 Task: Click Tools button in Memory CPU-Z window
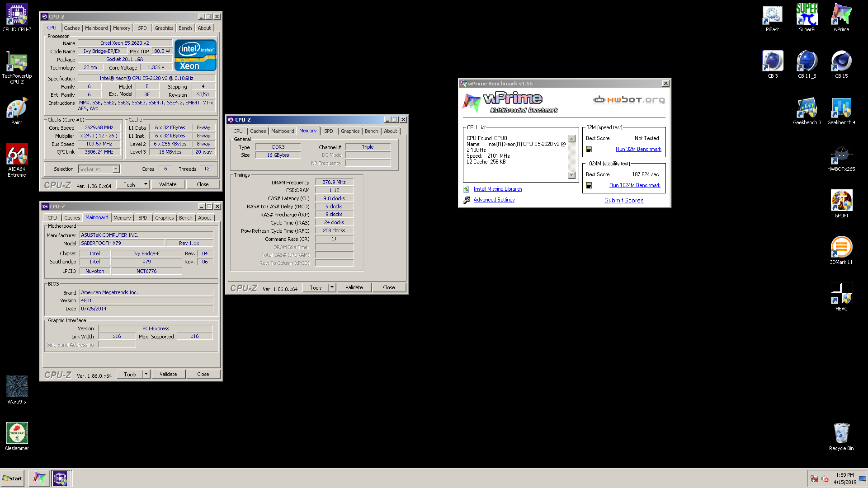pyautogui.click(x=316, y=287)
